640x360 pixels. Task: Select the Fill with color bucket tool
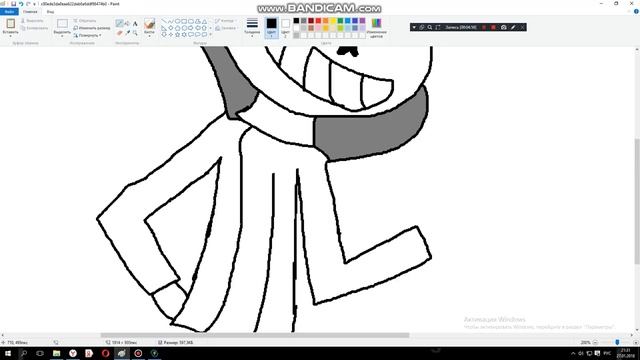[x=127, y=24]
